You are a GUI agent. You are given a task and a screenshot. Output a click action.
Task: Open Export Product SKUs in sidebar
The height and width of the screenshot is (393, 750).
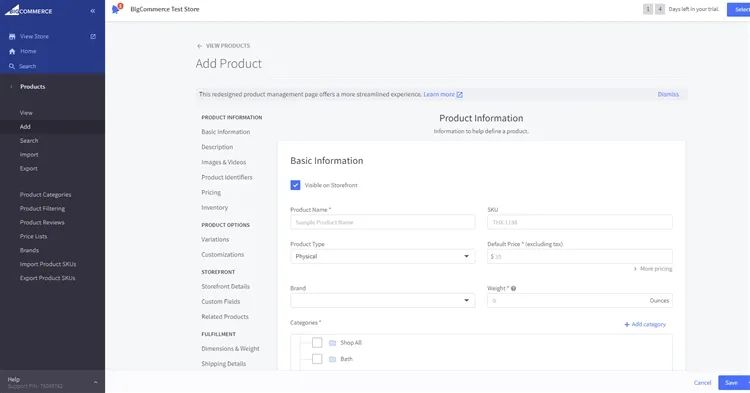pyautogui.click(x=47, y=278)
